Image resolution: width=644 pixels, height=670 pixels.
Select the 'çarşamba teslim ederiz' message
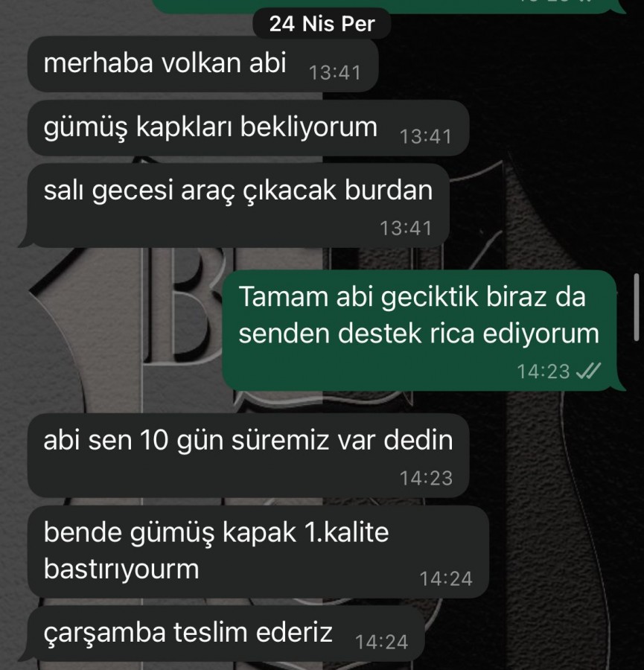(x=226, y=634)
